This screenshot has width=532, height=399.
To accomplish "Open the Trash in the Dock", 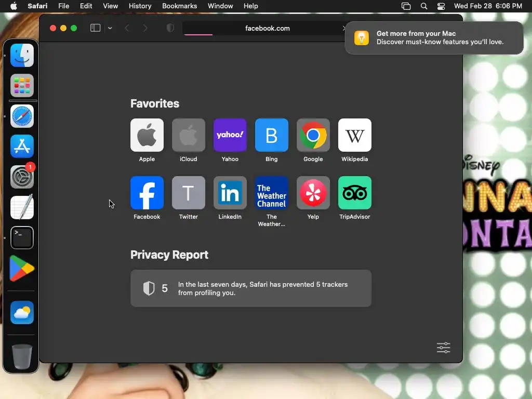I will tap(22, 356).
